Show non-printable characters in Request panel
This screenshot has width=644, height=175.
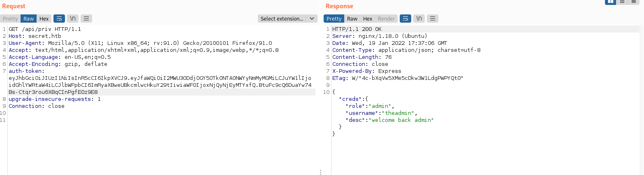click(73, 19)
